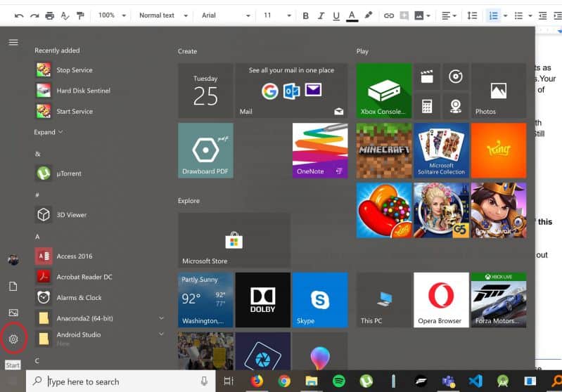Open Microsoft Solitaire Collection tile
The height and width of the screenshot is (392, 562).
pyautogui.click(x=441, y=150)
